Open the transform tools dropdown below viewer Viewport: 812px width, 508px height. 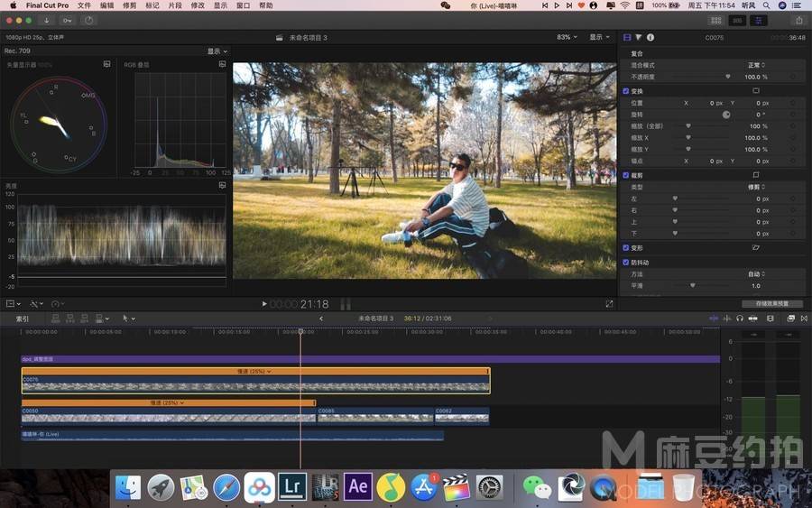13,304
